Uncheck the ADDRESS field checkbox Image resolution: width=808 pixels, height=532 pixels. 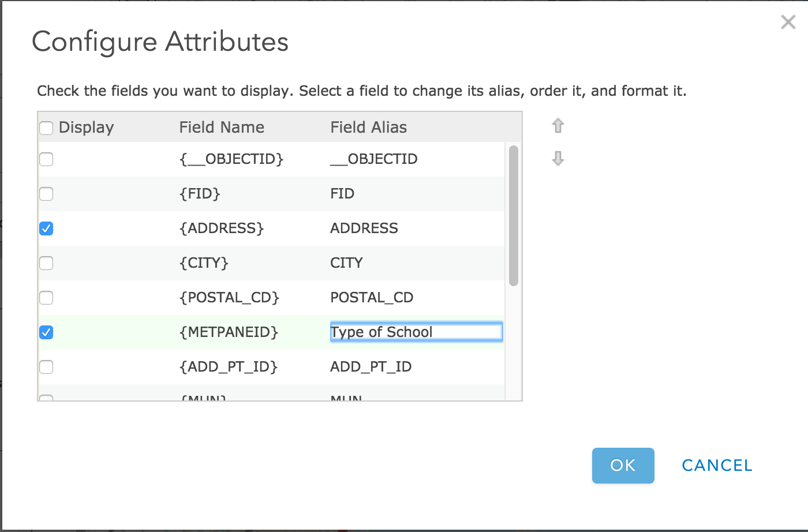[x=46, y=228]
